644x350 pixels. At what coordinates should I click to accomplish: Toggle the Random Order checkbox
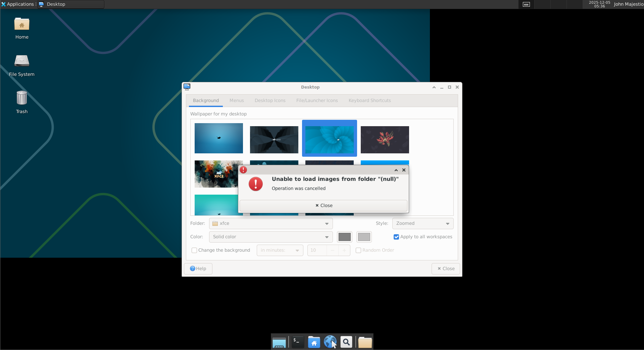click(358, 250)
